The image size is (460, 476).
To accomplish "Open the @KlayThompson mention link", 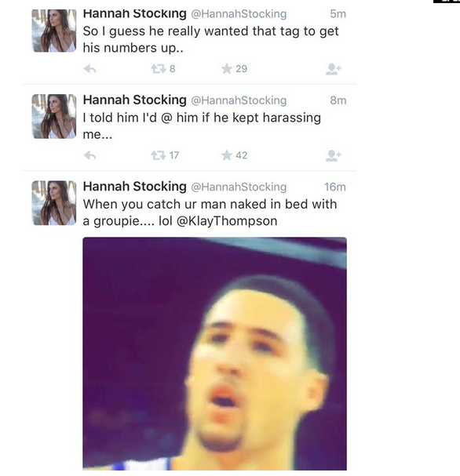I will pyautogui.click(x=227, y=221).
